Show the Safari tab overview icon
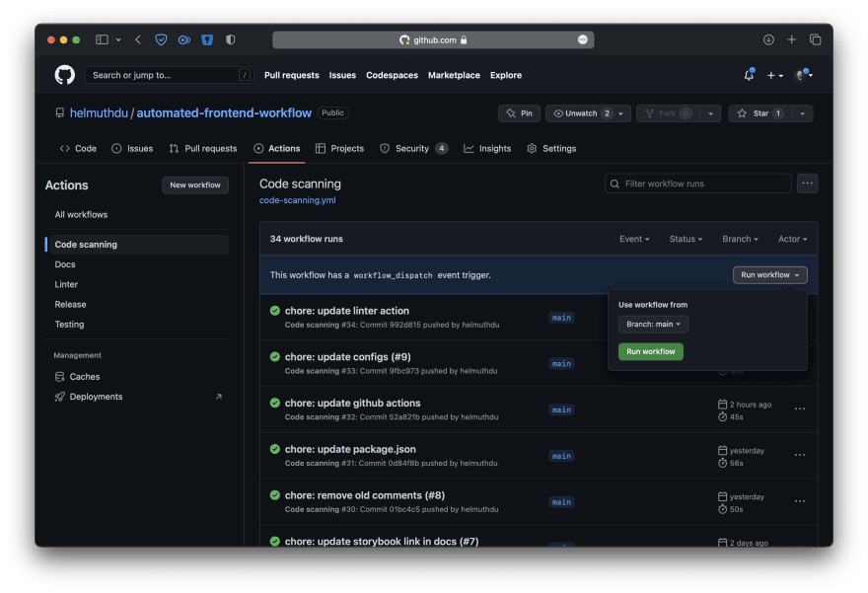The width and height of the screenshot is (868, 593). (x=815, y=39)
